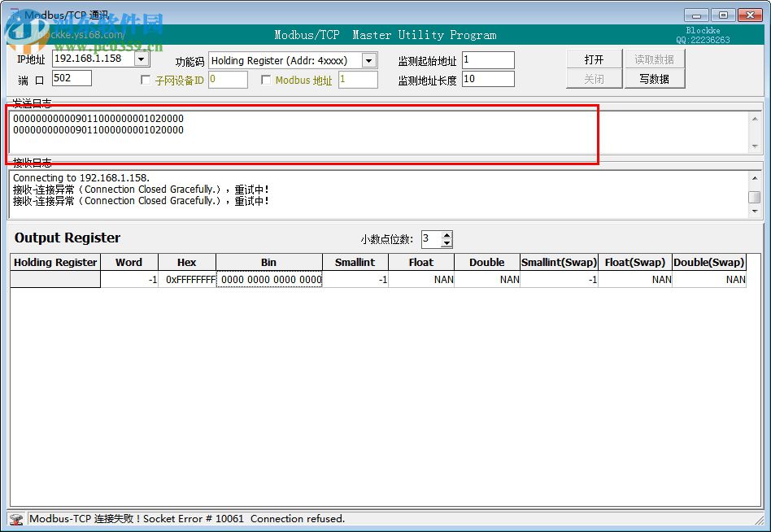Click the Word column header
Image resolution: width=771 pixels, height=532 pixels.
(129, 262)
